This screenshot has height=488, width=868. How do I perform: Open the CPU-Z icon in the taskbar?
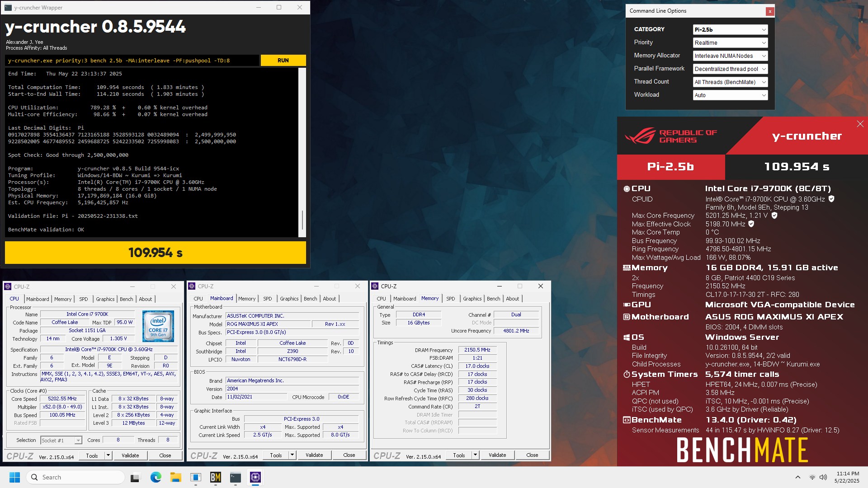(x=255, y=477)
